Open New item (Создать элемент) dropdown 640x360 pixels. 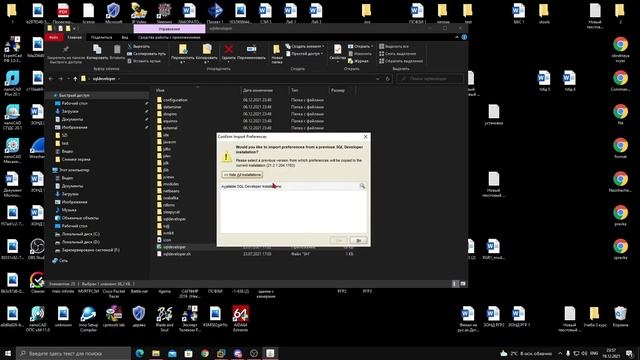(305, 47)
